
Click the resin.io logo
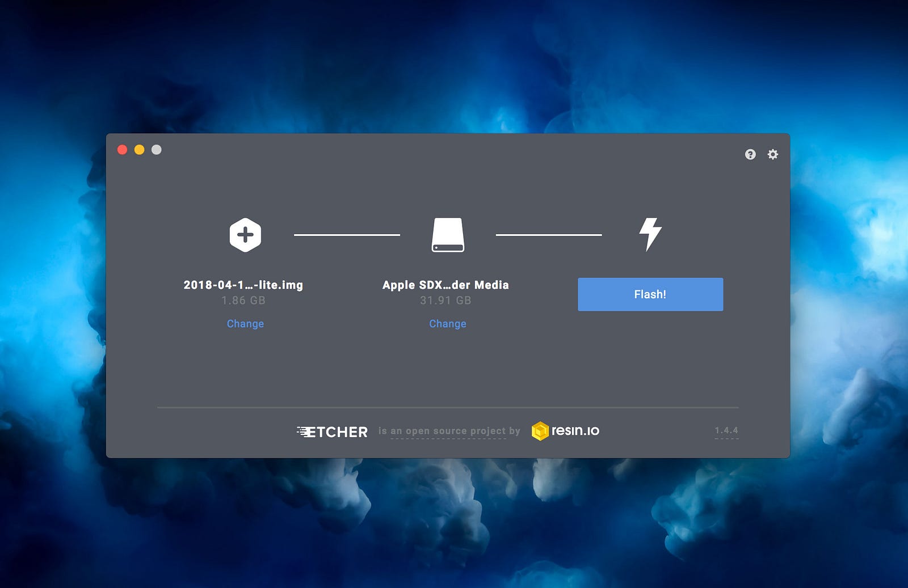[x=565, y=431]
